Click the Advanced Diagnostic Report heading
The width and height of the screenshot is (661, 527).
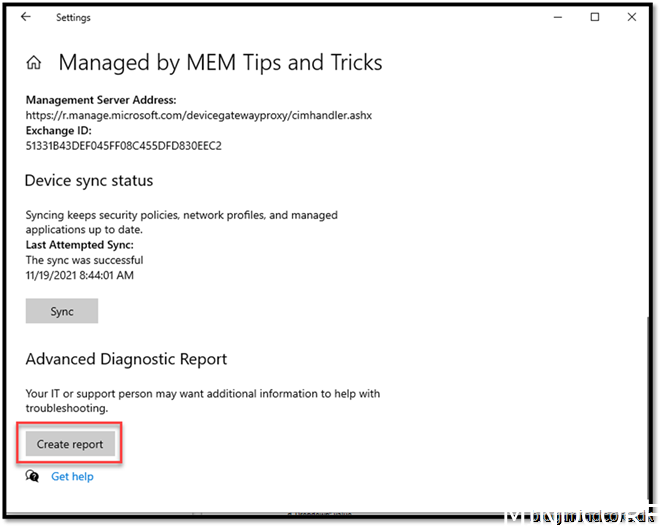pos(126,359)
